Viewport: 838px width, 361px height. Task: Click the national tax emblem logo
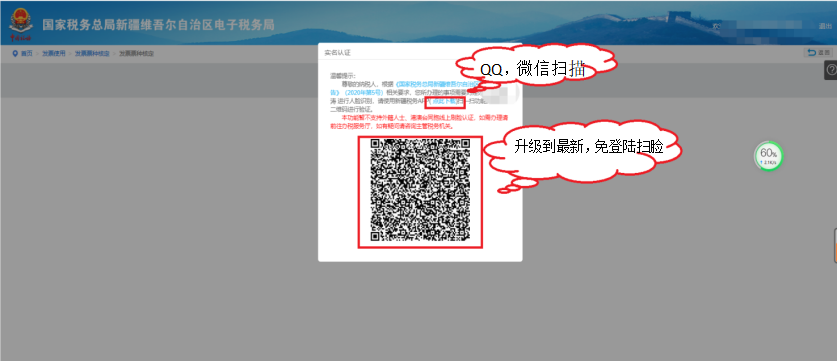(x=20, y=25)
